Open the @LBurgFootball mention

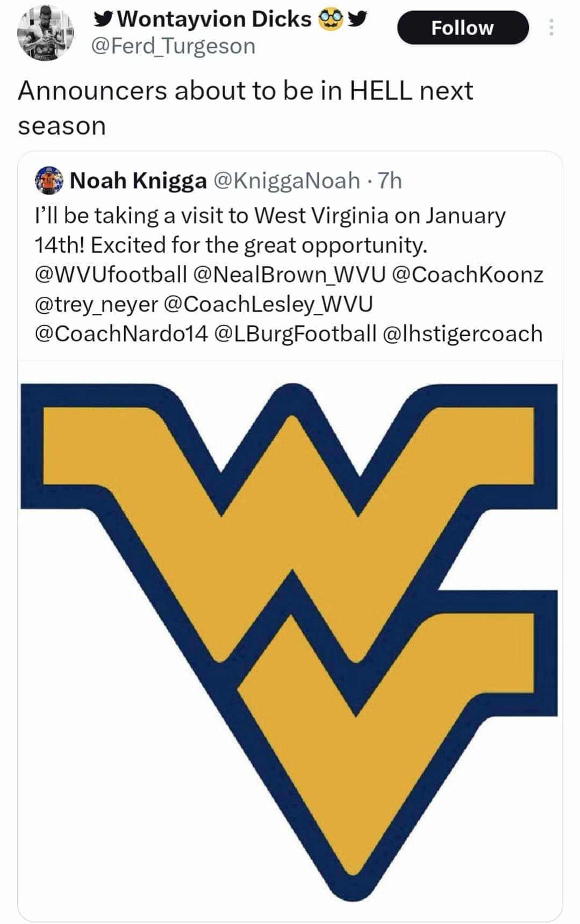pyautogui.click(x=295, y=333)
